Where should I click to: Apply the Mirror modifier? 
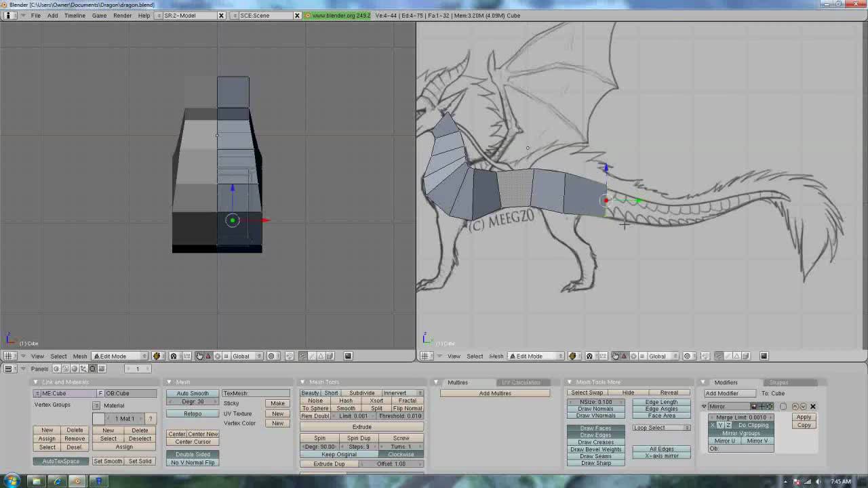pos(804,418)
